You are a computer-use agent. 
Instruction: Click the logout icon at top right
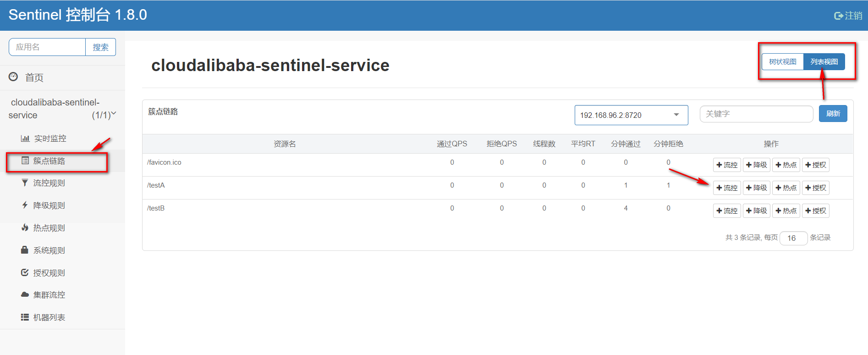click(838, 16)
